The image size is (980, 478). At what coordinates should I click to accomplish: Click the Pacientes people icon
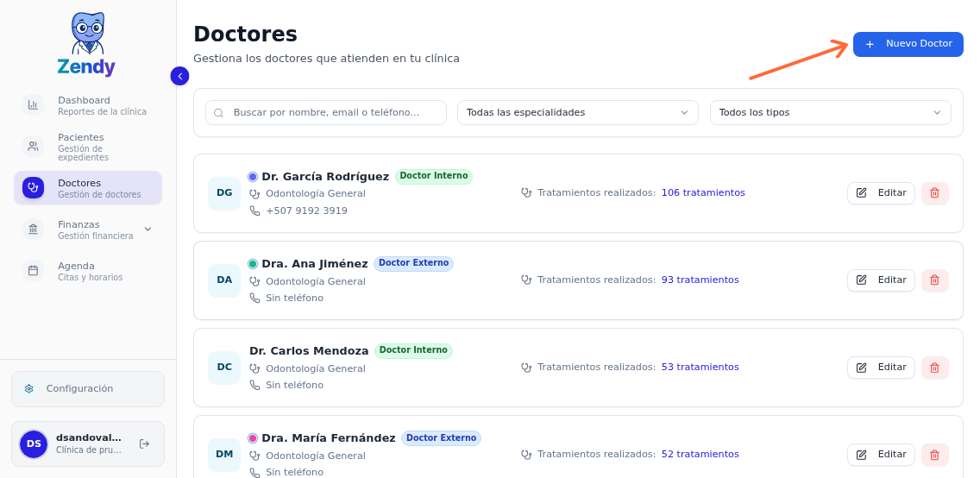point(33,146)
